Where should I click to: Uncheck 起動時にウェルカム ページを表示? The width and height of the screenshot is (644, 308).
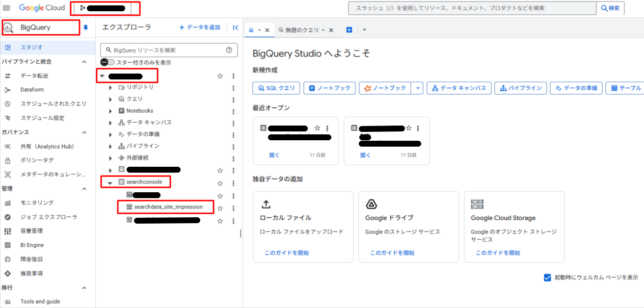(x=548, y=278)
